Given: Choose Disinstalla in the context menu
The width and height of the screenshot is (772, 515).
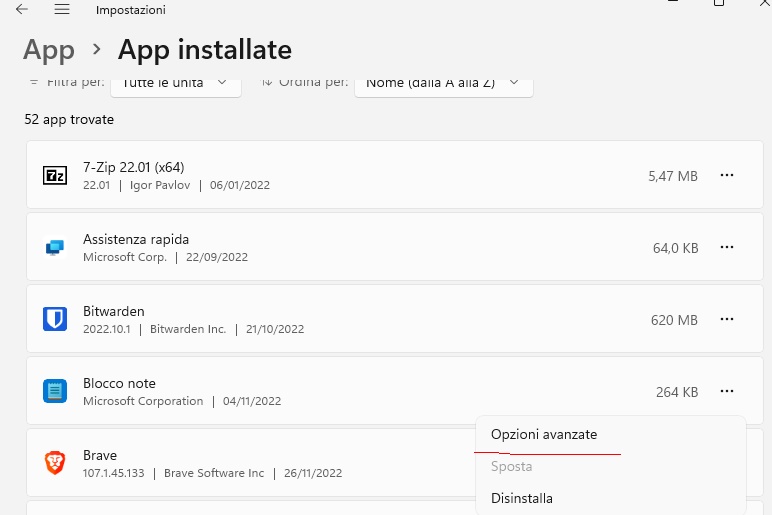Looking at the screenshot, I should [x=522, y=498].
